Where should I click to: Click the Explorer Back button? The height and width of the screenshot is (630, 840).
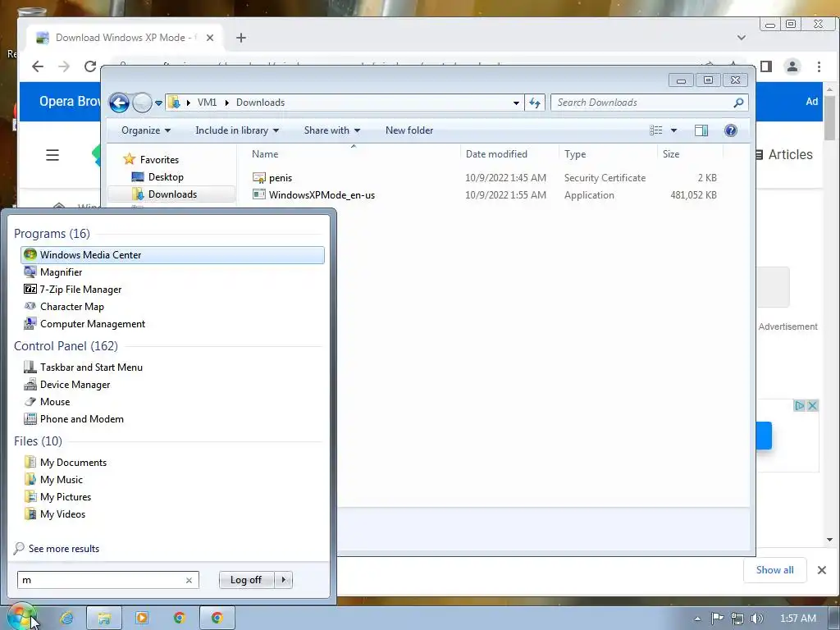pos(119,103)
